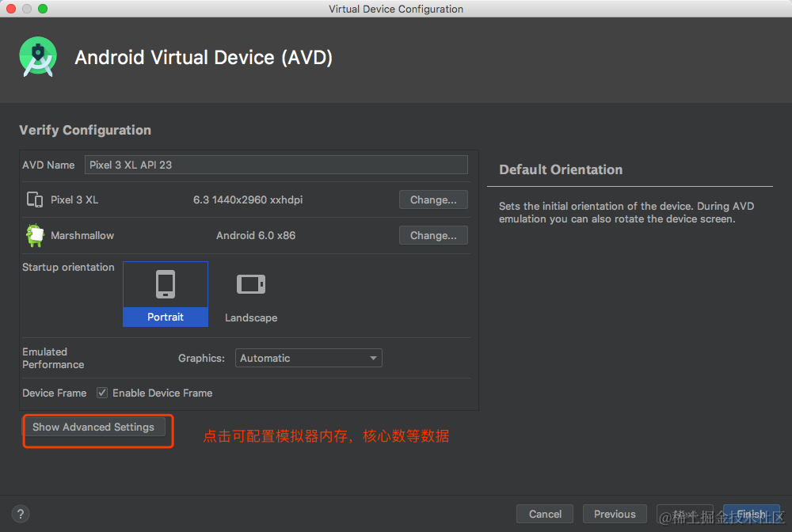Click into the AVD Name text field

[276, 165]
